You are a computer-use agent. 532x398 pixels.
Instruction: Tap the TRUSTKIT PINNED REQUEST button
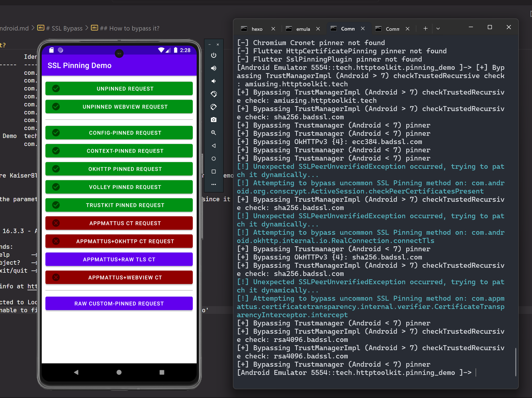tap(119, 205)
